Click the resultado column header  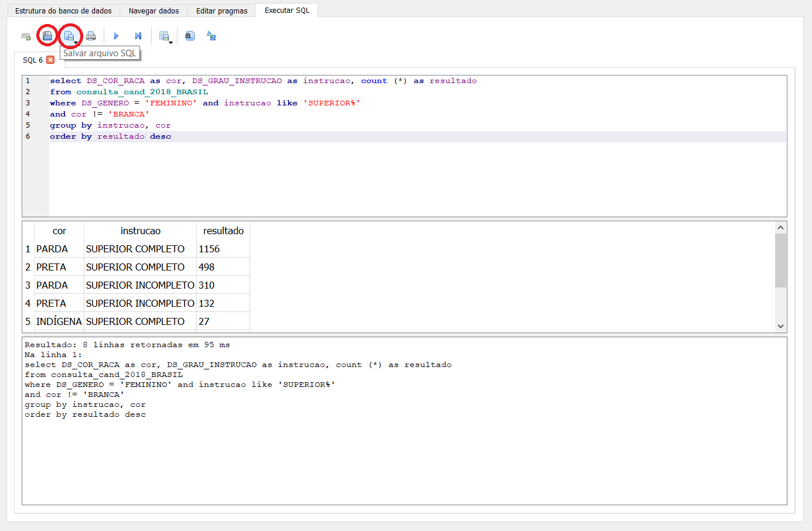coord(223,231)
